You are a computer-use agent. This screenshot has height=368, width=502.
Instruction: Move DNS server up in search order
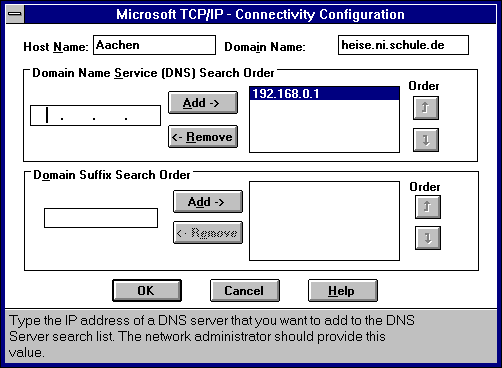click(x=426, y=108)
